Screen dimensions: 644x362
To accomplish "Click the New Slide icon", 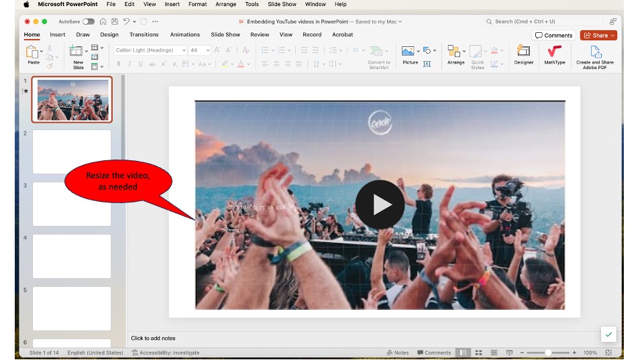I will point(76,52).
